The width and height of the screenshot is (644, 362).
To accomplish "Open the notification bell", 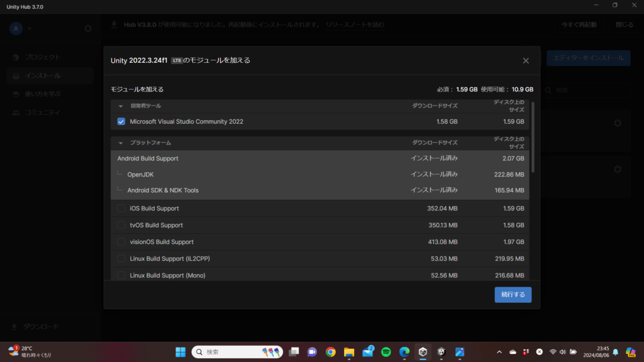I will click(x=616, y=352).
